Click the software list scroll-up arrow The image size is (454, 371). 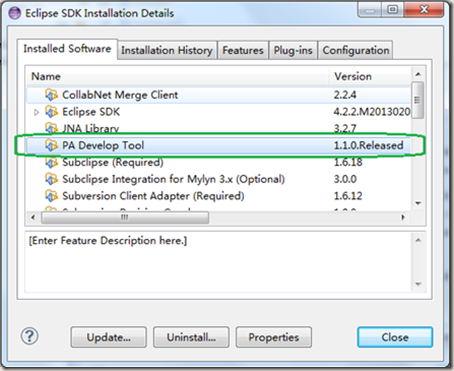tap(418, 74)
